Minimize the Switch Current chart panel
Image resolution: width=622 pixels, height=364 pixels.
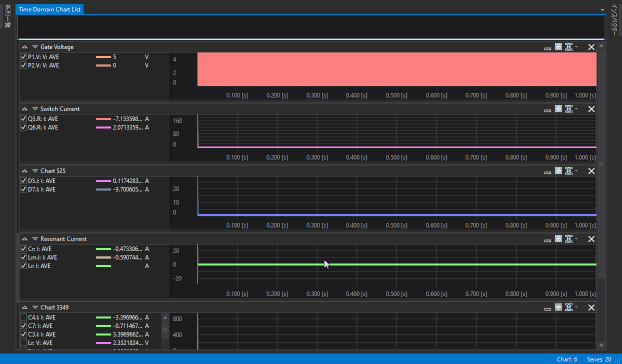click(547, 109)
